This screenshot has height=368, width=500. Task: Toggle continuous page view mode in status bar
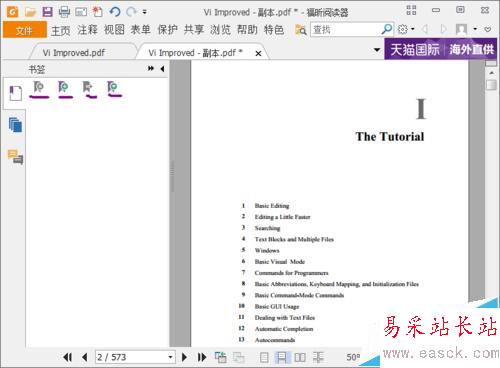282,358
